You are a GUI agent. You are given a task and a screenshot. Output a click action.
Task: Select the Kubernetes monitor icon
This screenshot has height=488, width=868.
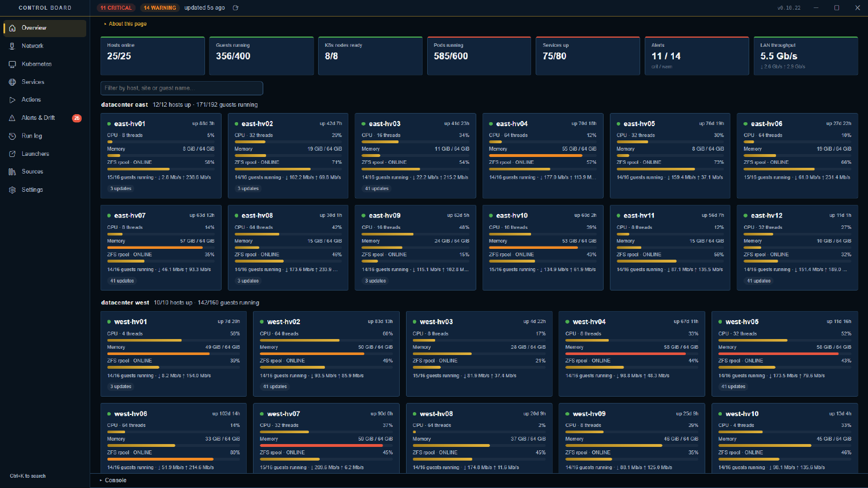tap(12, 64)
